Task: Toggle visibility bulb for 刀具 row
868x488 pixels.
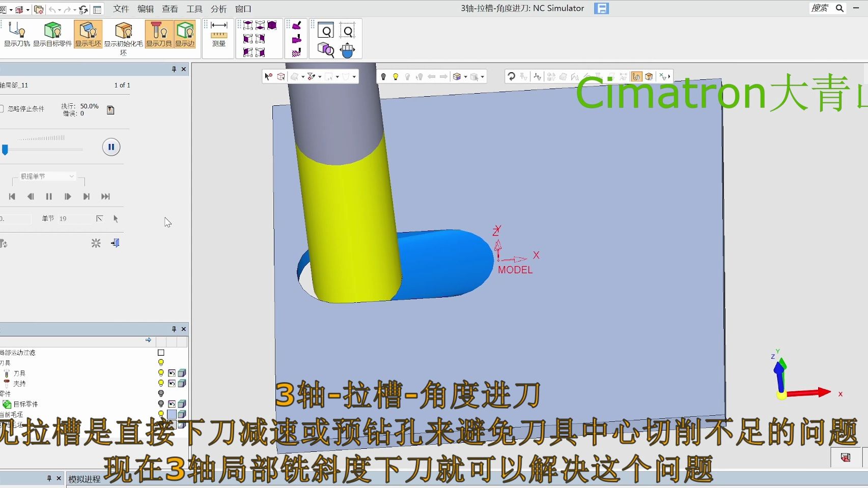Action: pyautogui.click(x=161, y=373)
